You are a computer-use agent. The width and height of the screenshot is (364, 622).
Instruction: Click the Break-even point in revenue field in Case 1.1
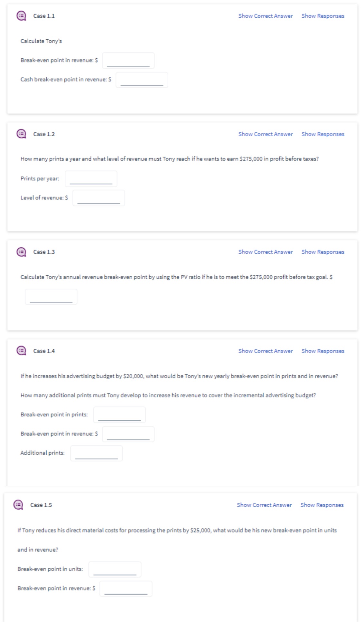tap(128, 60)
